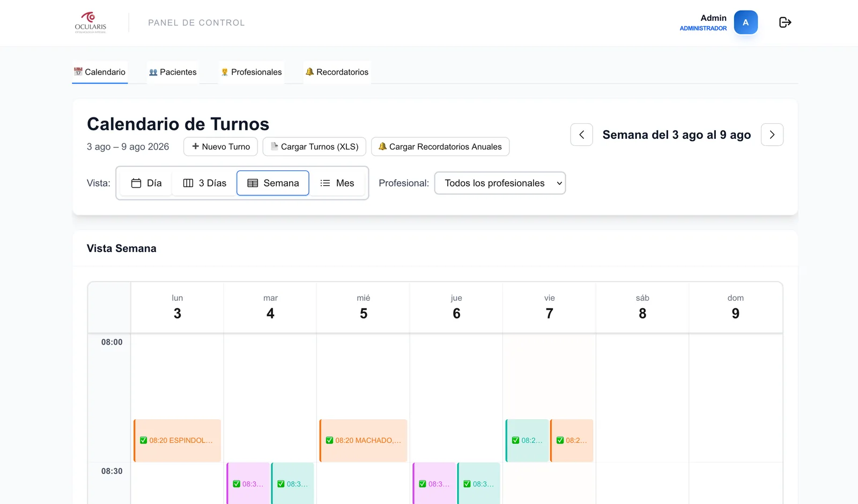Image resolution: width=858 pixels, height=504 pixels.
Task: Click the dom 9 day header
Action: pyautogui.click(x=736, y=307)
